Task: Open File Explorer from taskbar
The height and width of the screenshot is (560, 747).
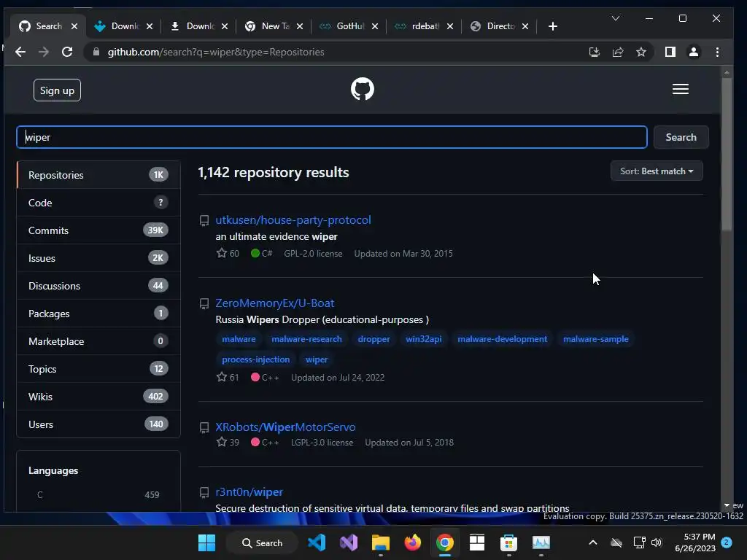Action: [x=381, y=542]
